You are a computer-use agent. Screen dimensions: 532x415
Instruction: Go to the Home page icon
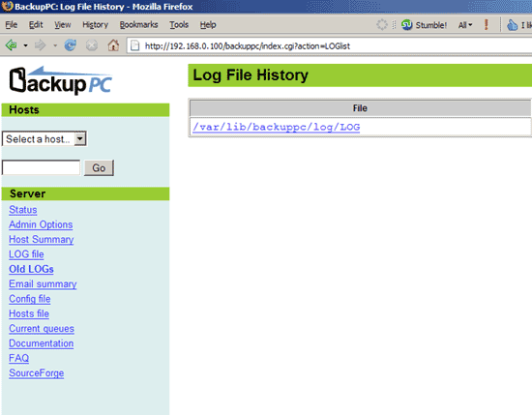[113, 45]
